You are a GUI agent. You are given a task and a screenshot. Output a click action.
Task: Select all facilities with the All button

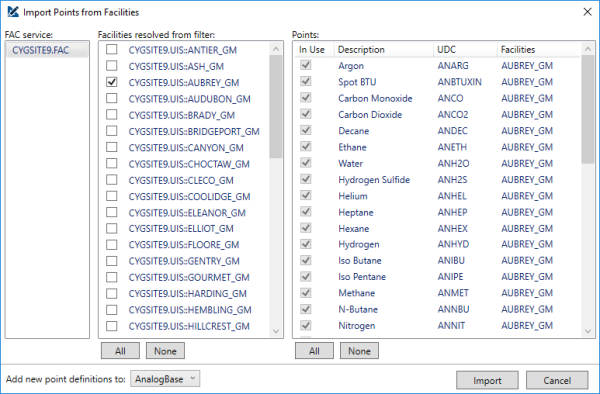[120, 351]
